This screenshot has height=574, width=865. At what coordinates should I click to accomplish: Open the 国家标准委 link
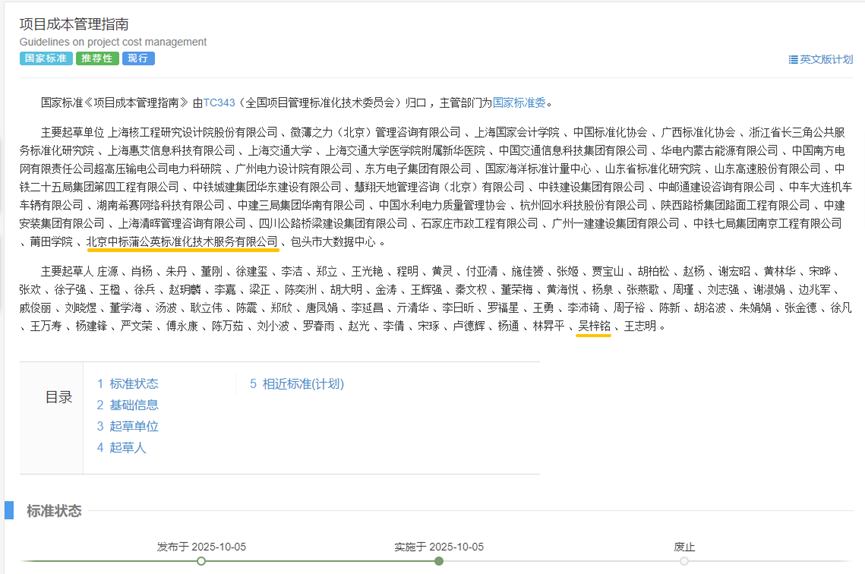(520, 102)
